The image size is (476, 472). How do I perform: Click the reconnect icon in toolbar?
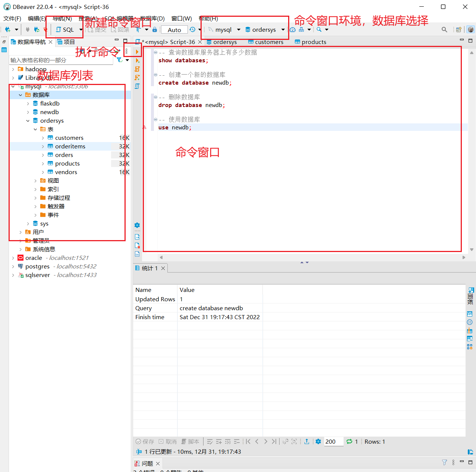[36, 29]
